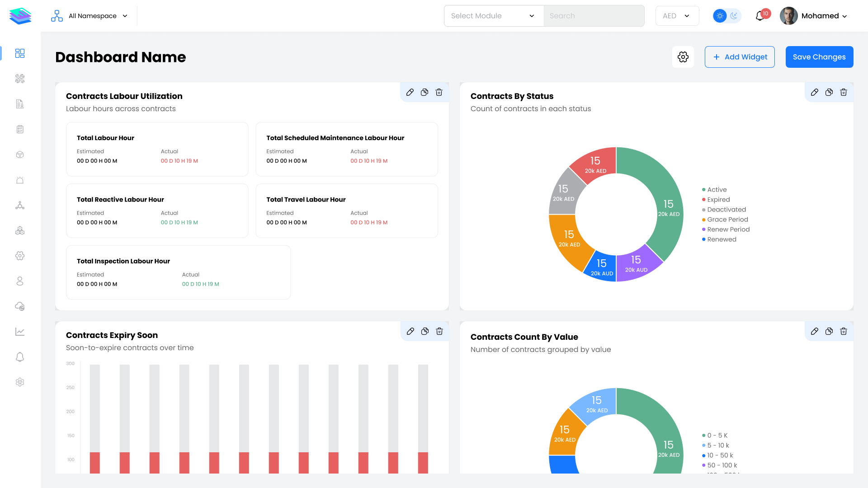Open the AED currency dropdown
The width and height of the screenshot is (868, 488).
pos(677,16)
